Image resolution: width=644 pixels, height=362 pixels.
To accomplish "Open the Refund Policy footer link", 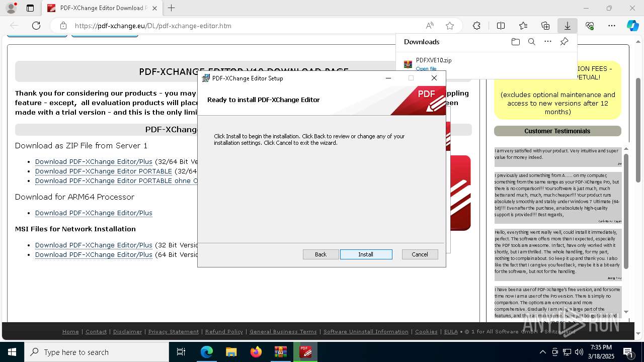I will (x=224, y=331).
